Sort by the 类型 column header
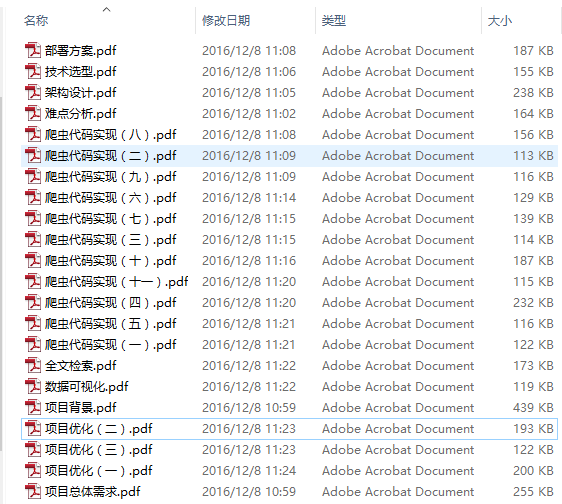Screen dimensions: 562x504 [334, 20]
